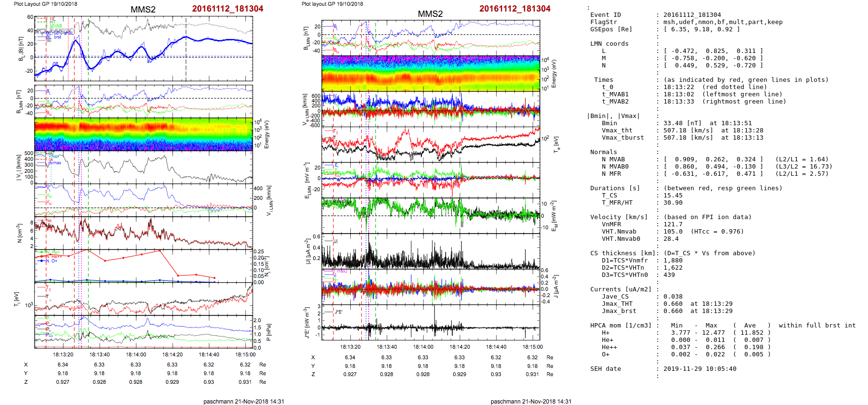Click the 18:13:20 tick label on left plot

[63, 354]
